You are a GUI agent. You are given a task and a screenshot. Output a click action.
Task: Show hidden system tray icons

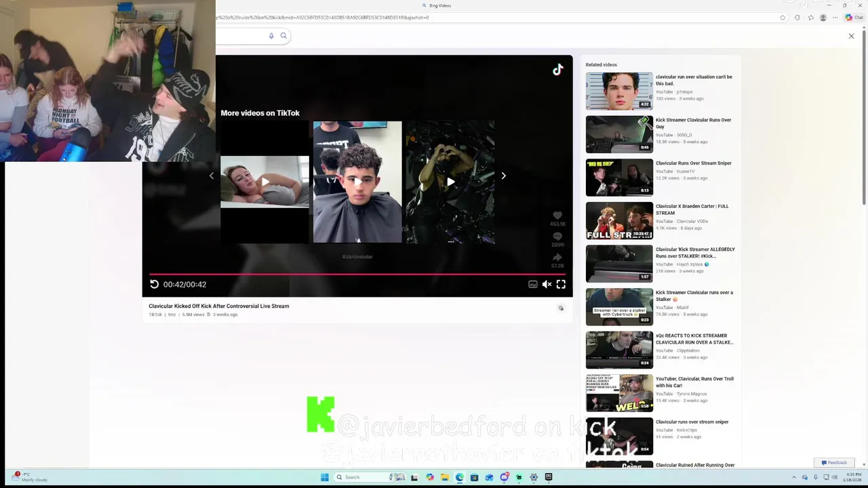pos(794,477)
